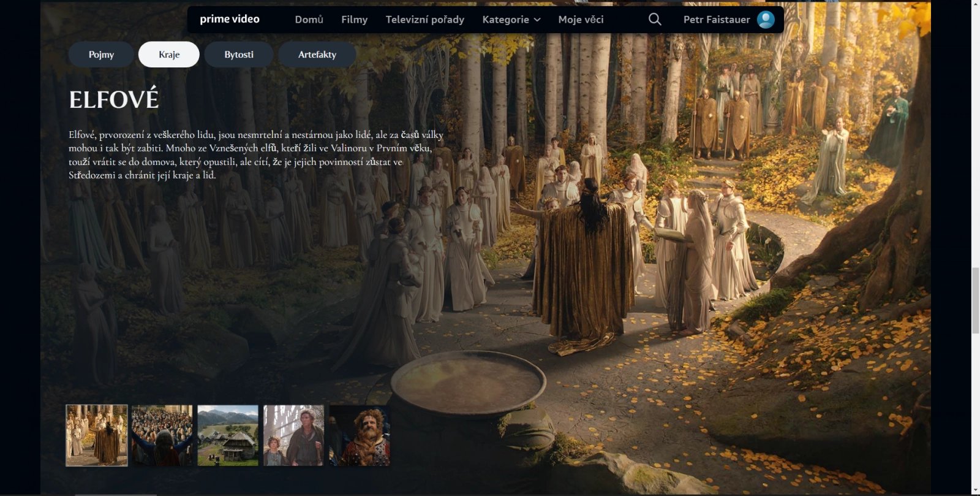Select the two harfoots thumbnail
This screenshot has height=496, width=980.
(x=293, y=435)
